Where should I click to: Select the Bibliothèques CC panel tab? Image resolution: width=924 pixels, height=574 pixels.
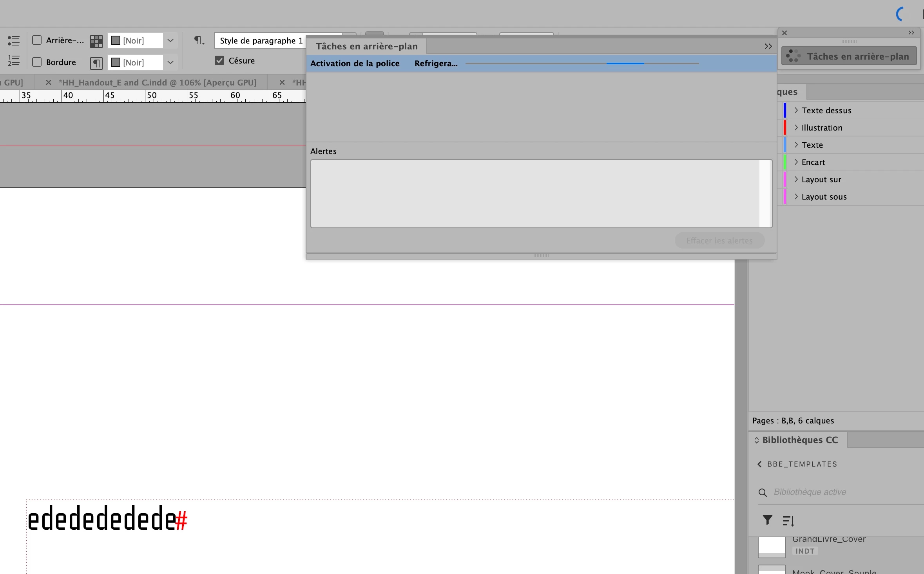[799, 440]
